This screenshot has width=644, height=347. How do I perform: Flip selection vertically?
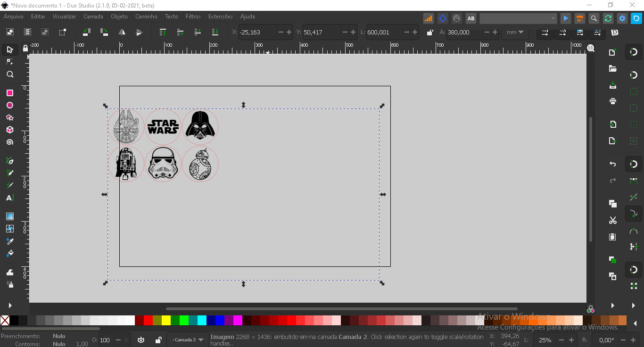click(x=139, y=32)
